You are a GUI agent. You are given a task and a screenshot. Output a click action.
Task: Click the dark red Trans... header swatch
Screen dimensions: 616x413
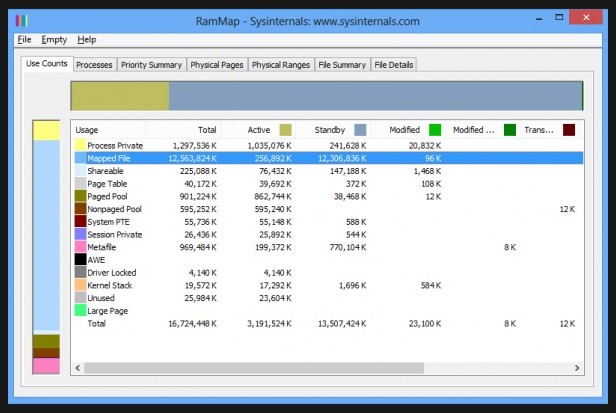569,130
